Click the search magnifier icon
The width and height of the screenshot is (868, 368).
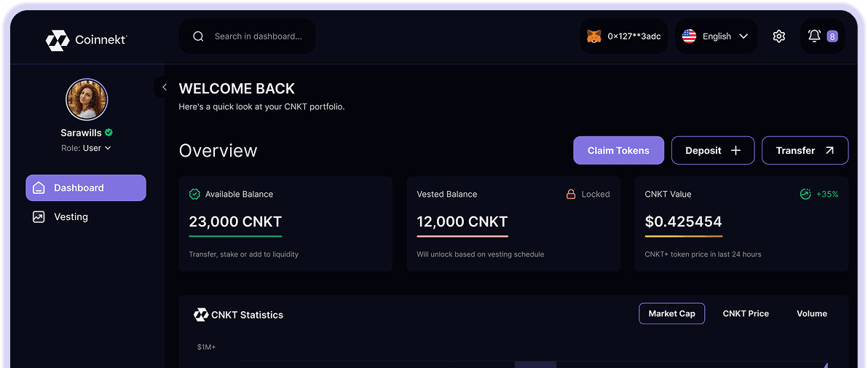[x=198, y=36]
